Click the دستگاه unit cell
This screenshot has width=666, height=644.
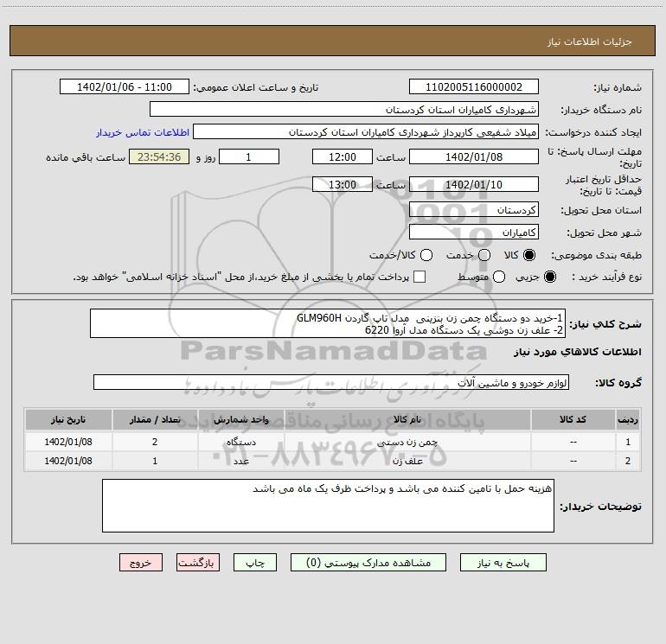tap(240, 442)
